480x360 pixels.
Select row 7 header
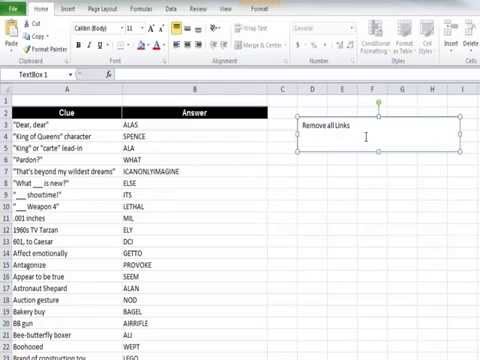click(x=6, y=172)
